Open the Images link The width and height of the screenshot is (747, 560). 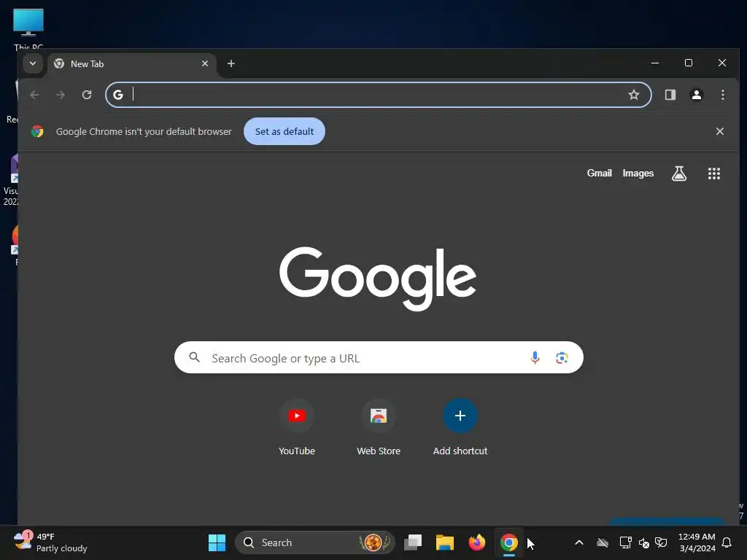coord(638,174)
